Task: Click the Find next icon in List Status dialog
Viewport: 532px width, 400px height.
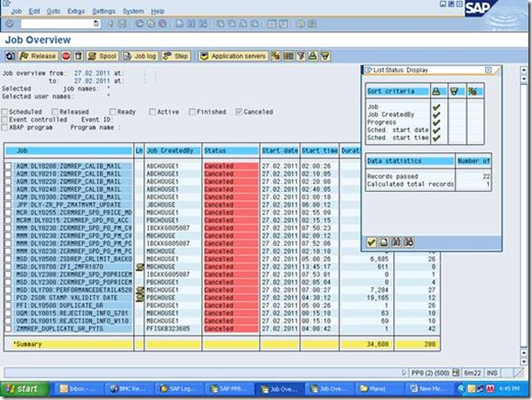Action: tap(408, 242)
